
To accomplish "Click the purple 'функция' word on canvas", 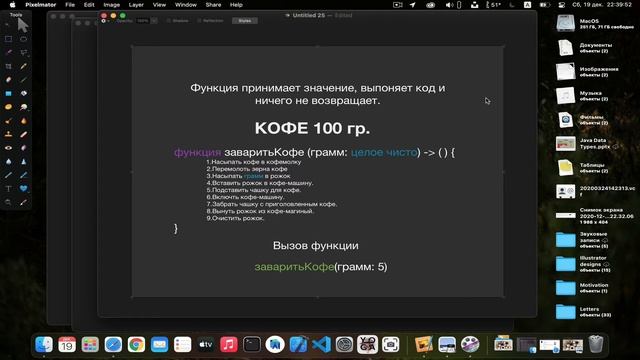I will (197, 153).
